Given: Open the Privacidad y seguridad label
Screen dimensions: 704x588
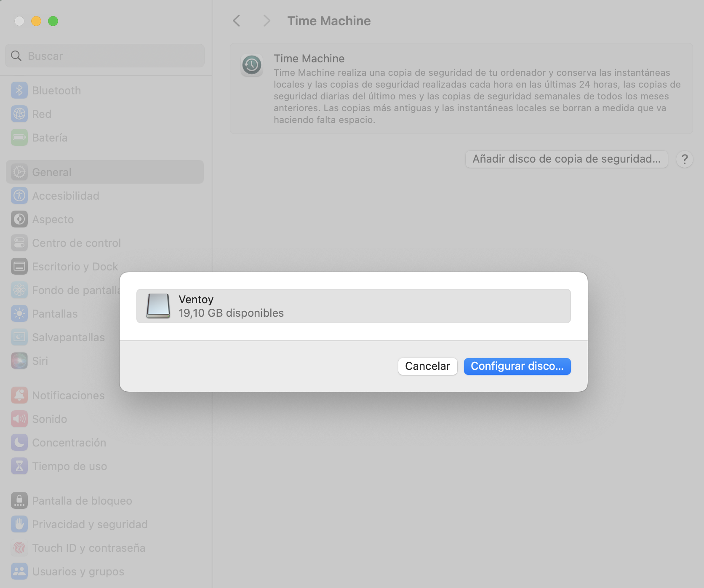Looking at the screenshot, I should (90, 524).
